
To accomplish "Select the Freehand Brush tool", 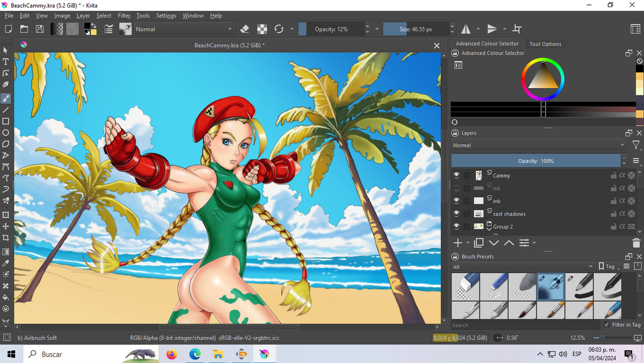I will (x=6, y=98).
